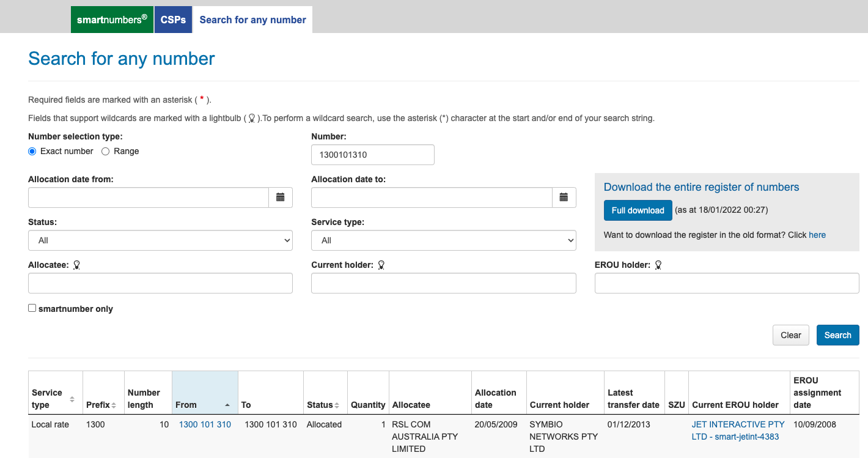The width and height of the screenshot is (868, 469).
Task: Open old format download 'here' link
Action: 817,235
